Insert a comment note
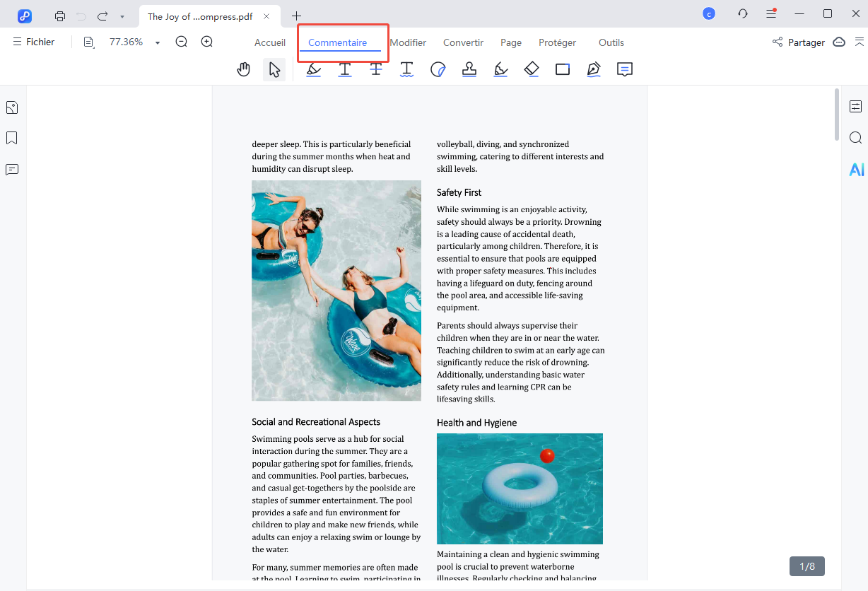Viewport: 868px width, 591px height. tap(624, 69)
